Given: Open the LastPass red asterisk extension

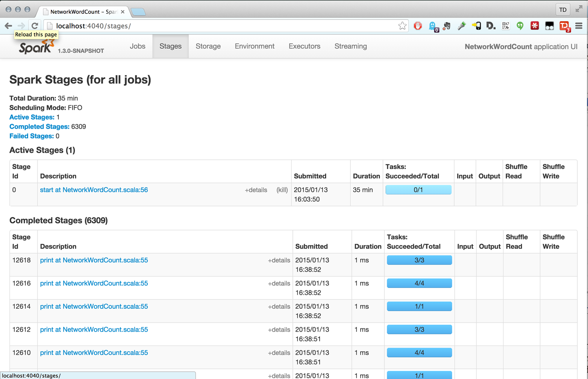Looking at the screenshot, I should (x=535, y=26).
